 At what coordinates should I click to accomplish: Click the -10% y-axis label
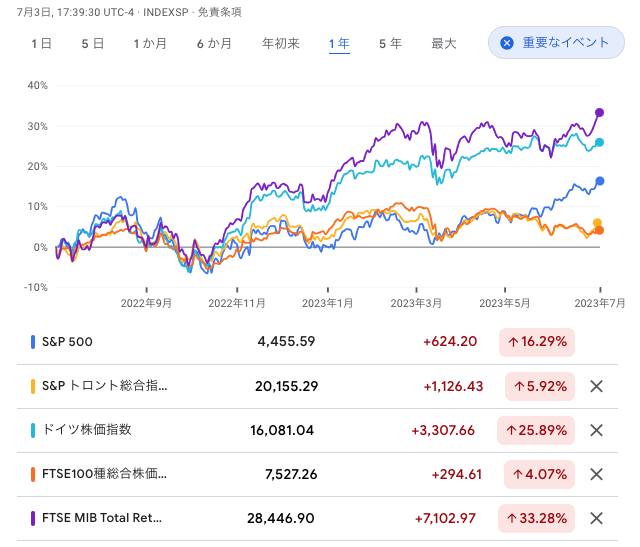click(36, 287)
